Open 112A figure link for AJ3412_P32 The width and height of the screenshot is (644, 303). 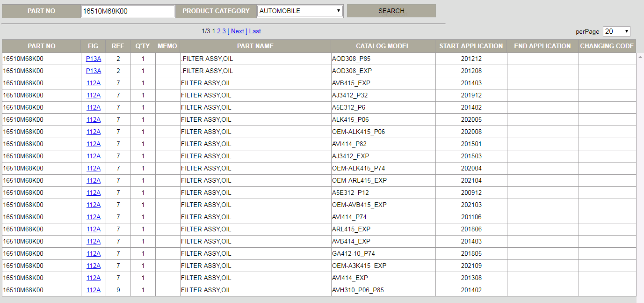tap(94, 96)
